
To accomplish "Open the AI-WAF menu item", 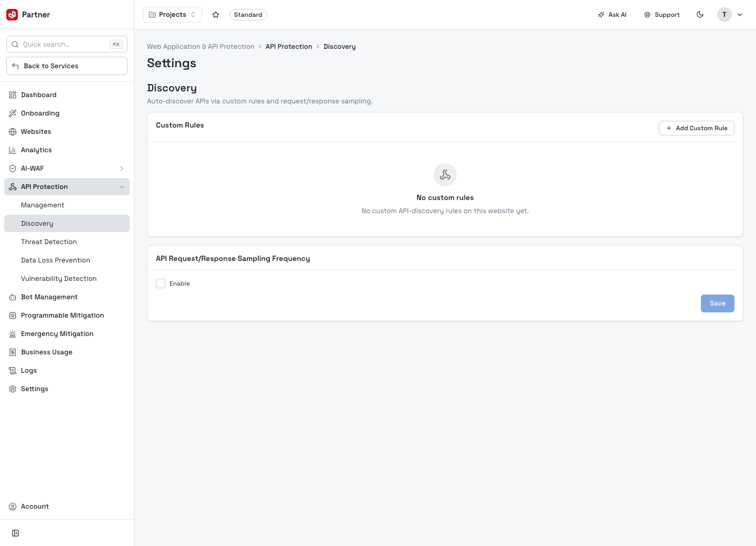I will click(67, 169).
